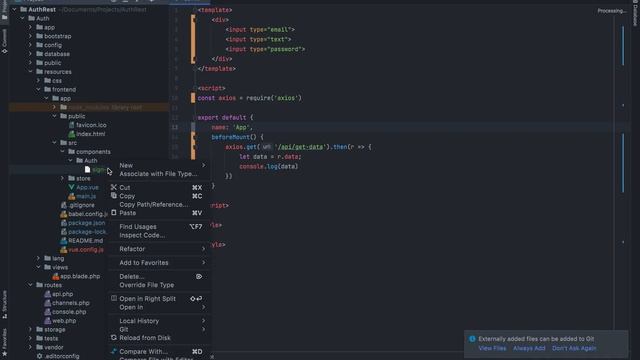
Task: Open Add to Favorites submenu
Action: (x=159, y=262)
